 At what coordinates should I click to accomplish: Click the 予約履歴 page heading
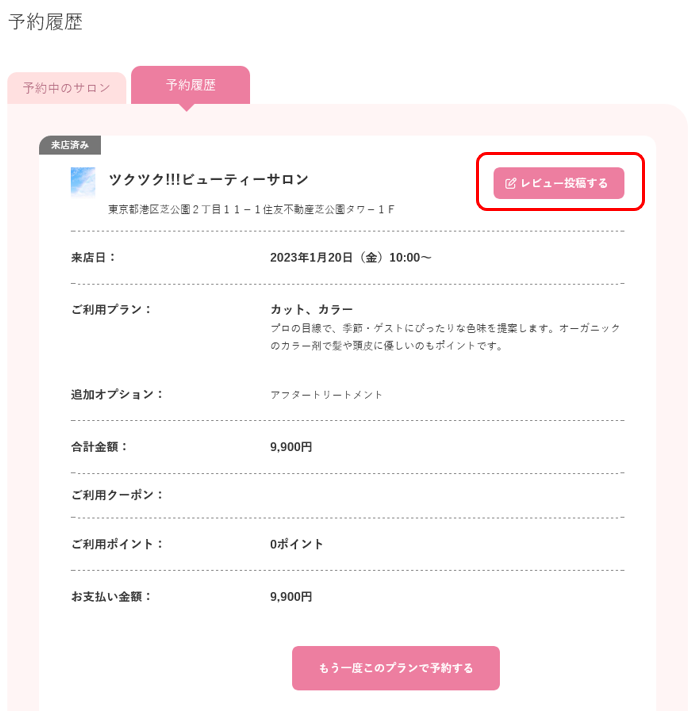pyautogui.click(x=46, y=22)
